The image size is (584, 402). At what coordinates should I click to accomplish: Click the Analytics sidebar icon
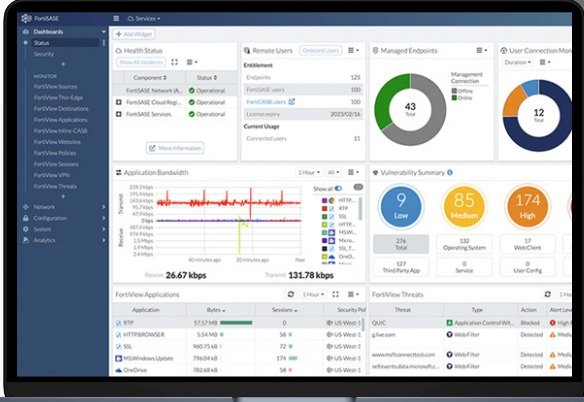pos(26,240)
